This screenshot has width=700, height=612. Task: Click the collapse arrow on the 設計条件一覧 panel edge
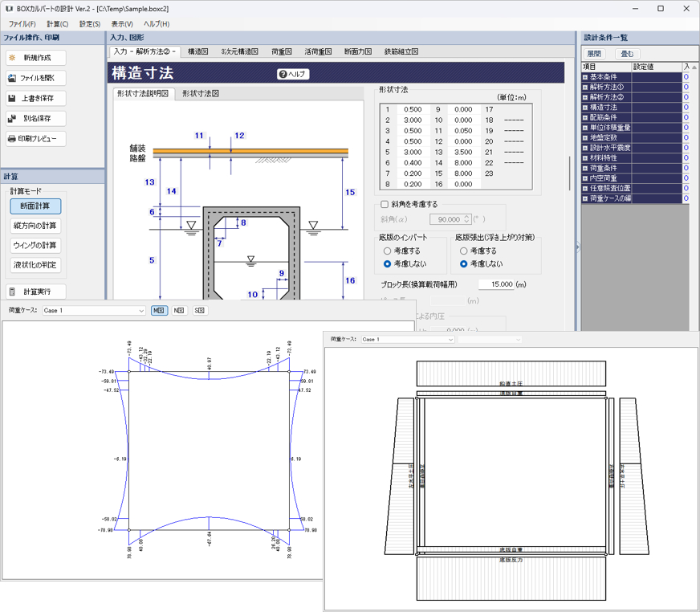pos(578,247)
